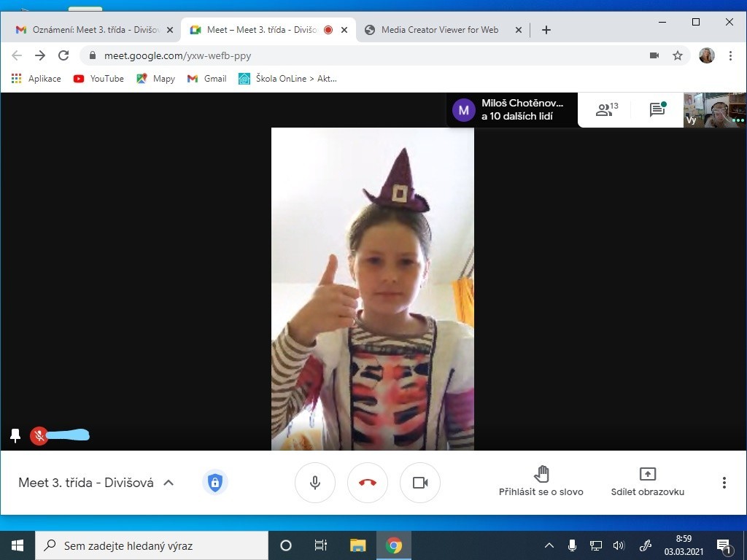Screen dimensions: 747x560
Task: Switch to the Gmail Oznámení tab
Action: click(95, 30)
